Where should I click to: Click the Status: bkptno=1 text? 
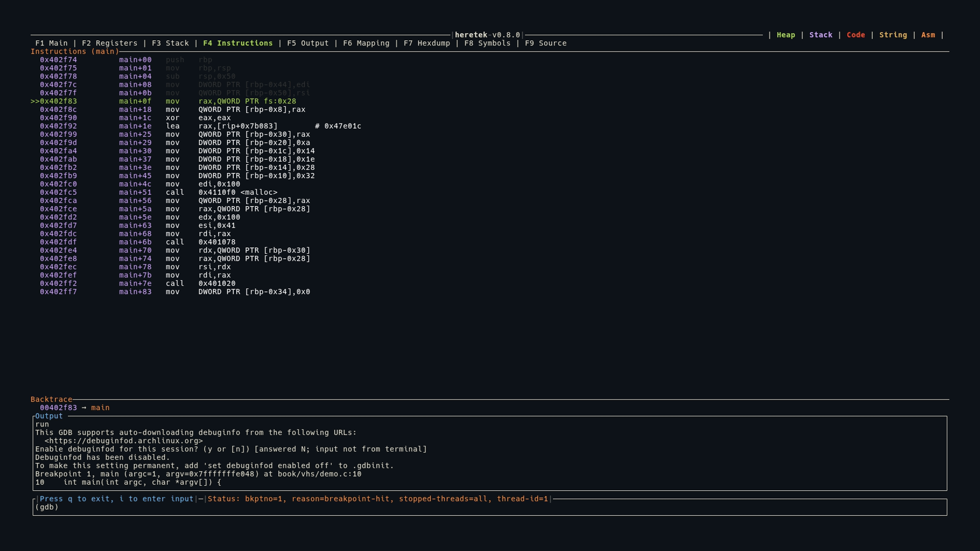point(378,499)
